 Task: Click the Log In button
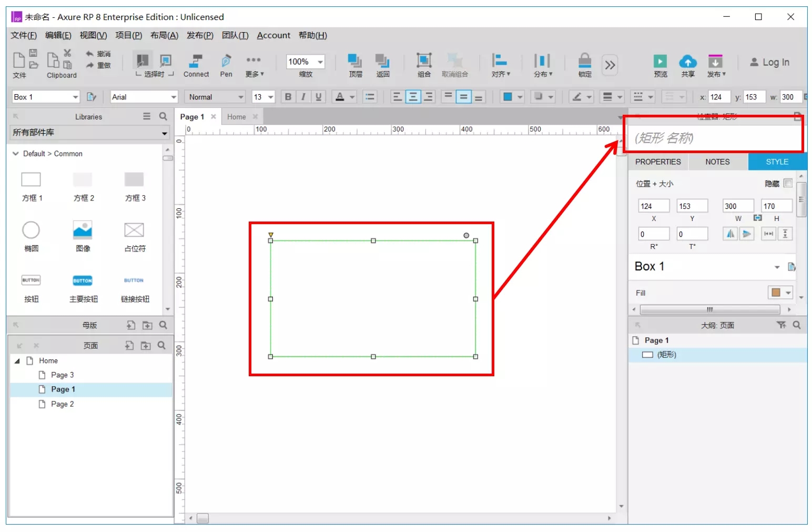point(769,62)
